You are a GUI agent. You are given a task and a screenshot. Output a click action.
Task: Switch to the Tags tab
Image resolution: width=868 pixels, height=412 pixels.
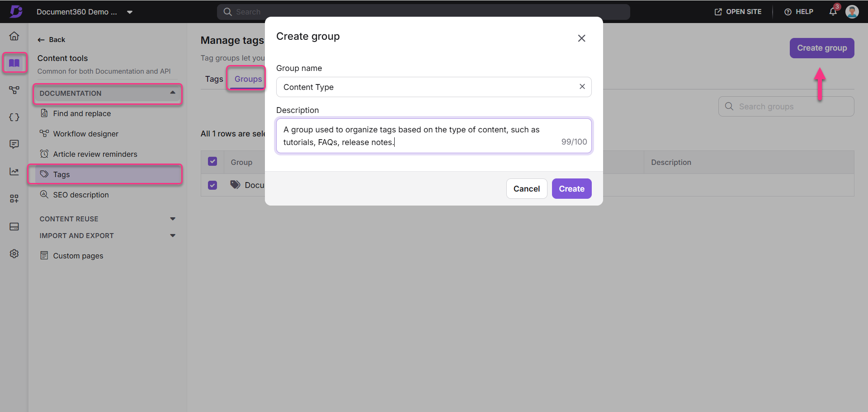click(x=214, y=79)
